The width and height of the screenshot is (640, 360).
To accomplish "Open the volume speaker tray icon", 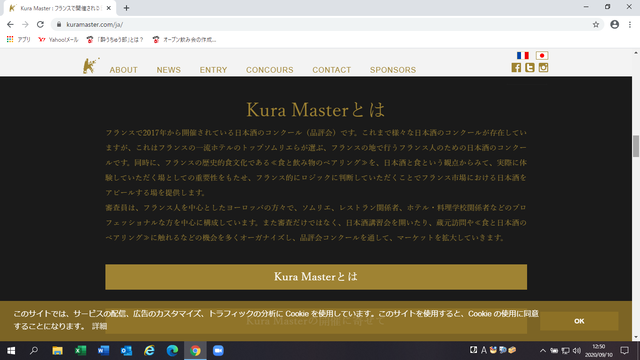I will coord(577,351).
